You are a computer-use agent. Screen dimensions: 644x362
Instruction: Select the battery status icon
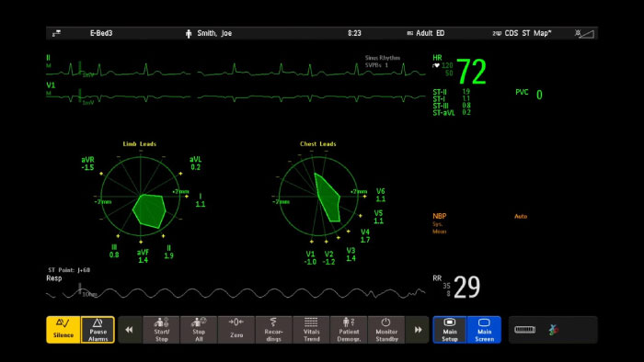[525, 330]
